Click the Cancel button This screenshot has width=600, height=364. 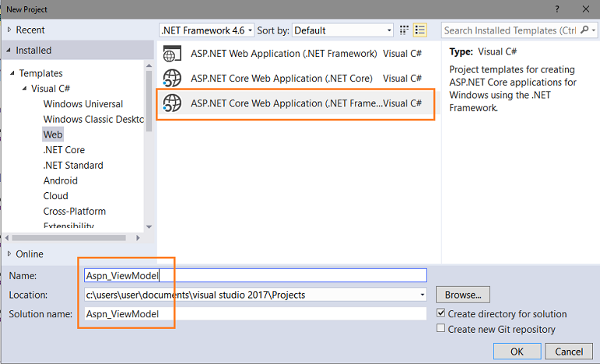coord(569,352)
